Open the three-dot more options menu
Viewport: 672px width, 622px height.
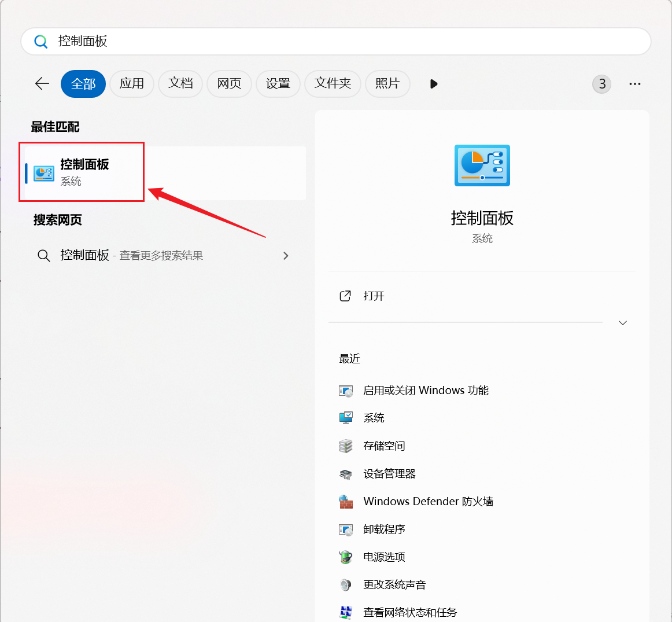point(635,83)
